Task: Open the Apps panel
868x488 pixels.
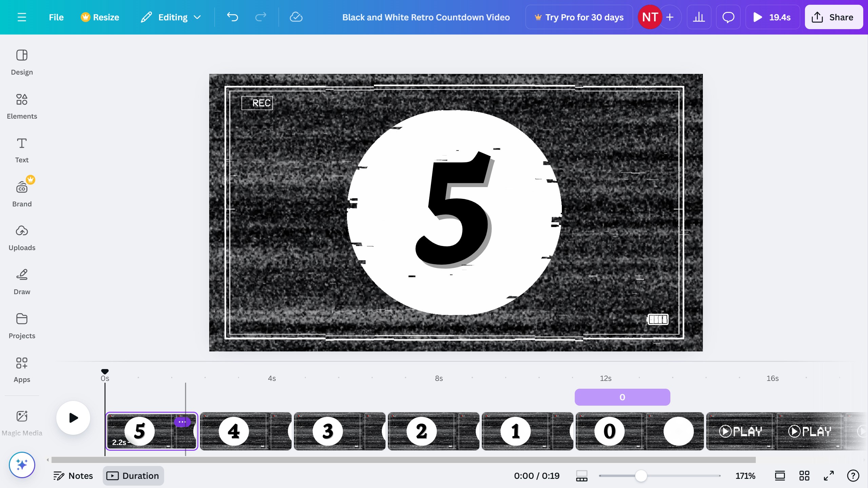Action: (x=22, y=369)
